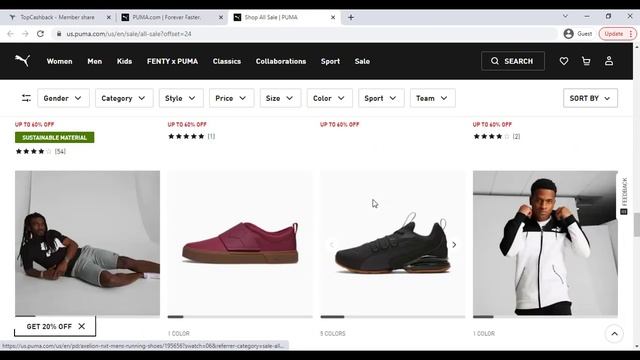Expand the Price filter dropdown

(x=231, y=98)
